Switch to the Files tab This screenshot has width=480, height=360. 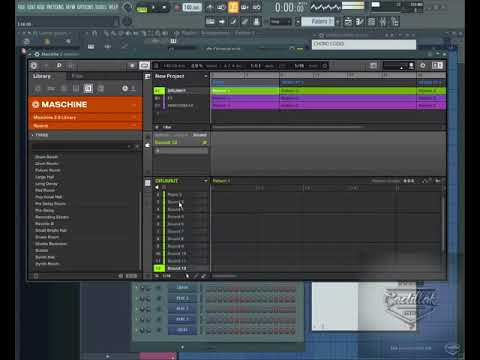click(x=77, y=76)
